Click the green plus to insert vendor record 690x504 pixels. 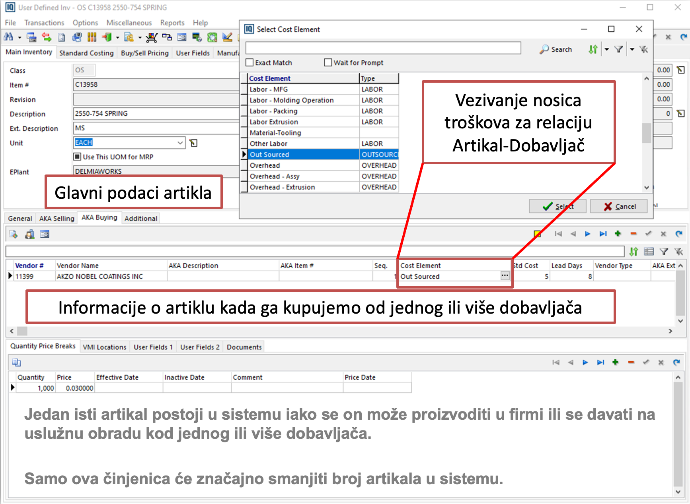tap(615, 233)
